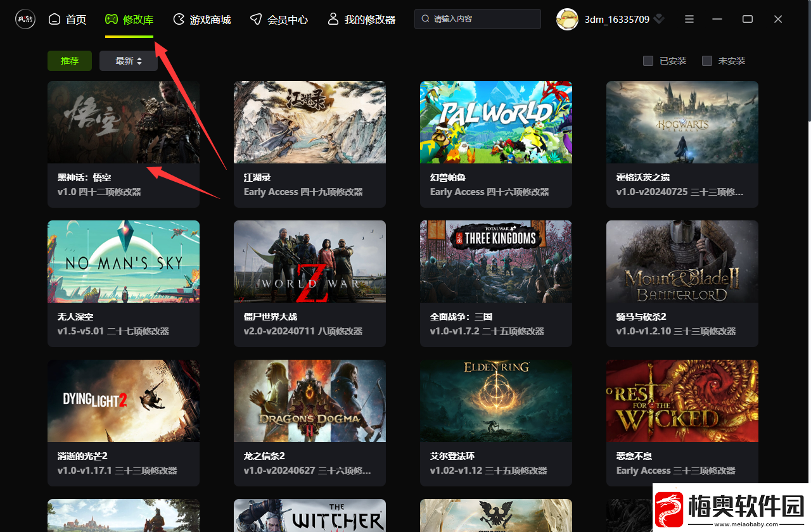811x532 pixels.
Task: Click text Early Access 三十三项修改器
Action: click(x=676, y=471)
